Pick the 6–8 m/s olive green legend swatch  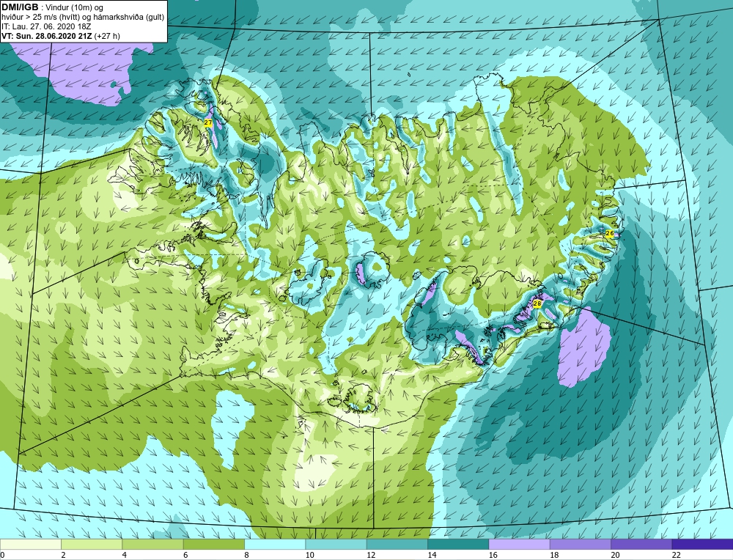(x=213, y=544)
